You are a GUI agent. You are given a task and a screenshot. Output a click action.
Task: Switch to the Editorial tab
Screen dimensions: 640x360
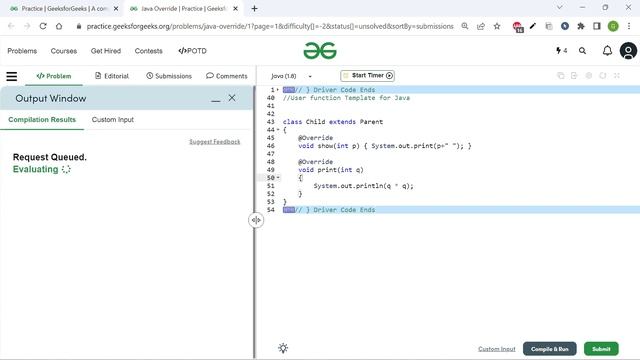click(x=112, y=76)
